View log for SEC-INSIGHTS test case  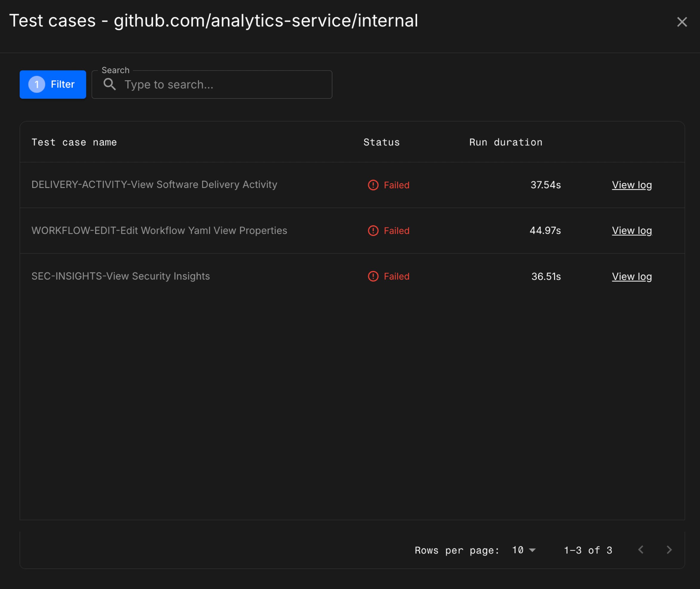click(x=632, y=276)
